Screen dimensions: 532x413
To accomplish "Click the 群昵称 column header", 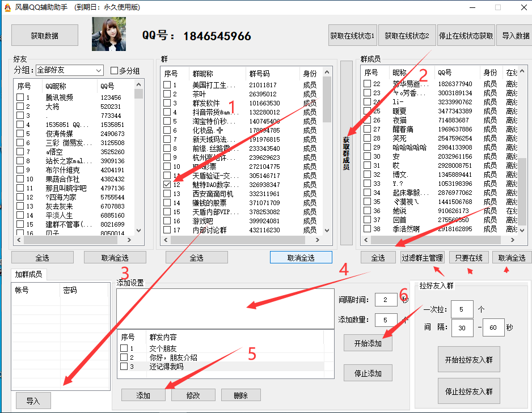I will 217,74.
